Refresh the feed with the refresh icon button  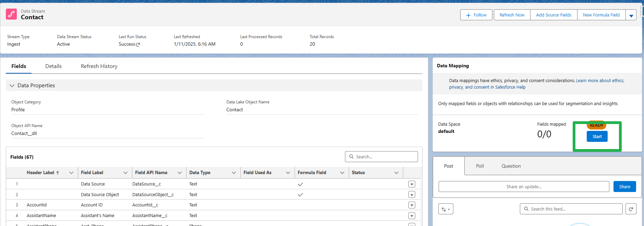click(631, 209)
